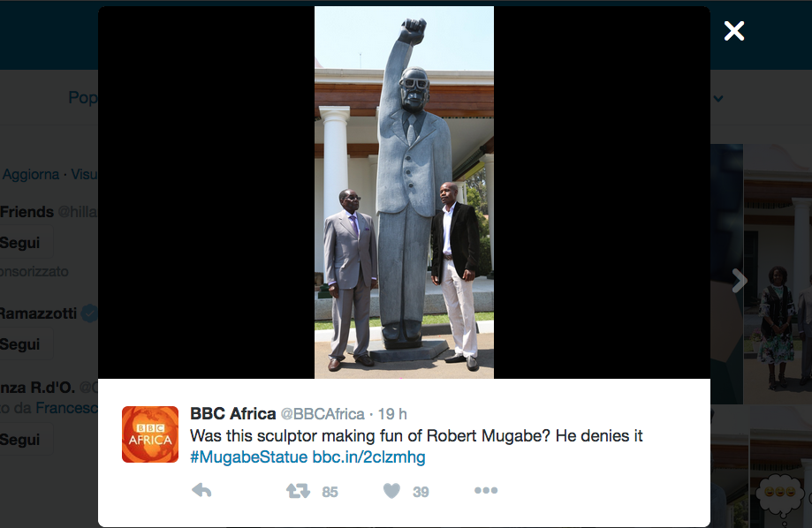Open the 19 h tweet timestamp

(392, 414)
